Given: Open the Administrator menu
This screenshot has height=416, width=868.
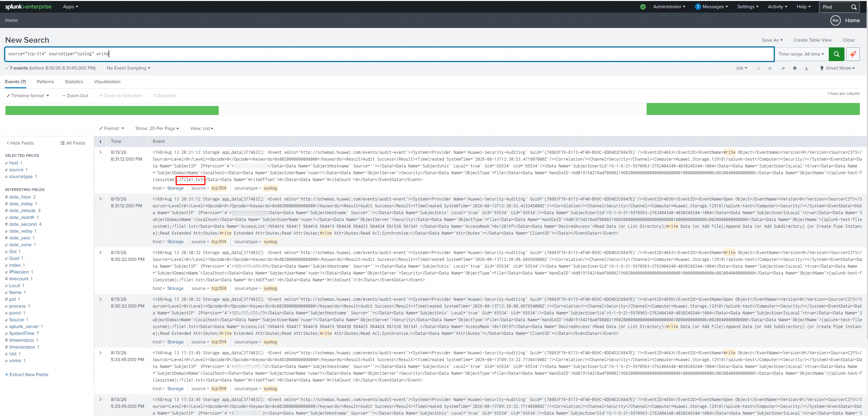Looking at the screenshot, I should [669, 7].
